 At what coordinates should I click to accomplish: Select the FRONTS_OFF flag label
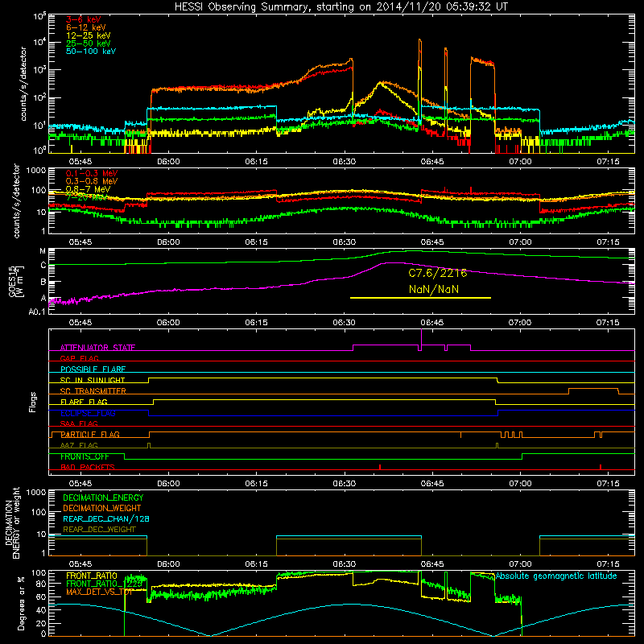click(x=85, y=456)
